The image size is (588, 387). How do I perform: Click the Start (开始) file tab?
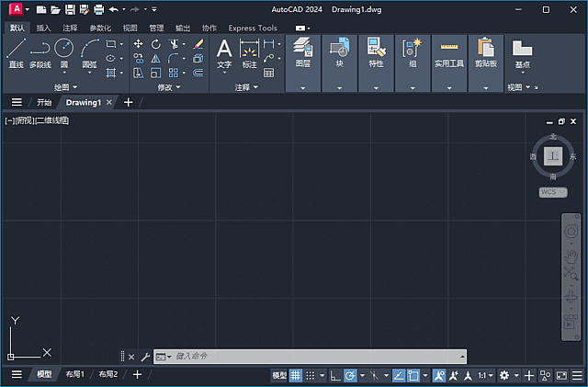[44, 102]
